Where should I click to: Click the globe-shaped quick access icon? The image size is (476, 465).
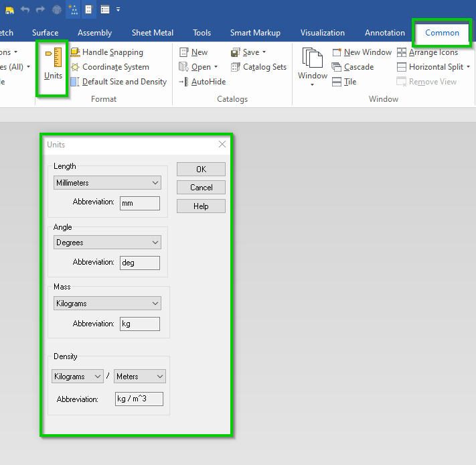click(57, 10)
